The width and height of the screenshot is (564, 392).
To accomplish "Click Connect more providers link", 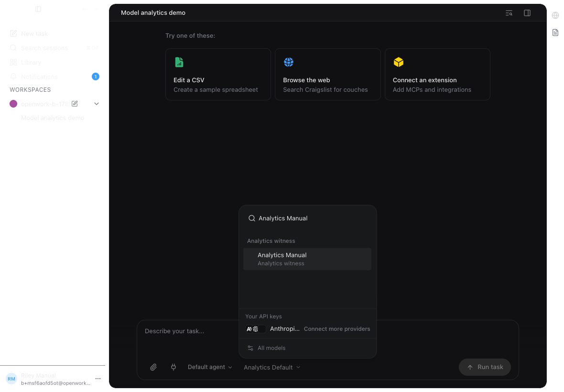I will 336,329.
